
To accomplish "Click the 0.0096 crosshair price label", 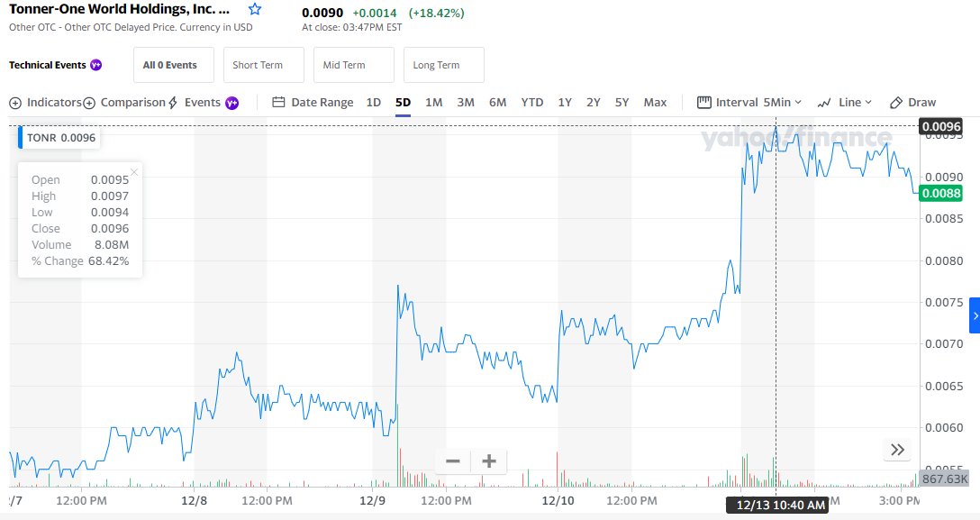I will coord(941,127).
